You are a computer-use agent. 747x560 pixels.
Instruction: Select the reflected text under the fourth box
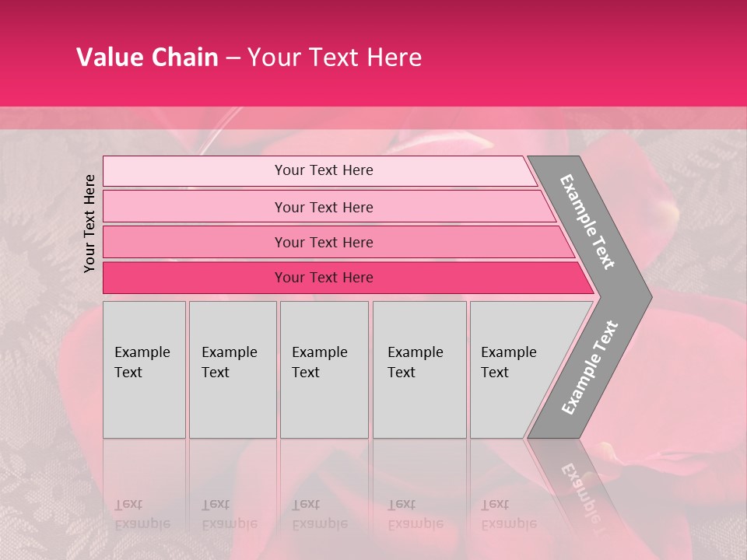coord(416,514)
